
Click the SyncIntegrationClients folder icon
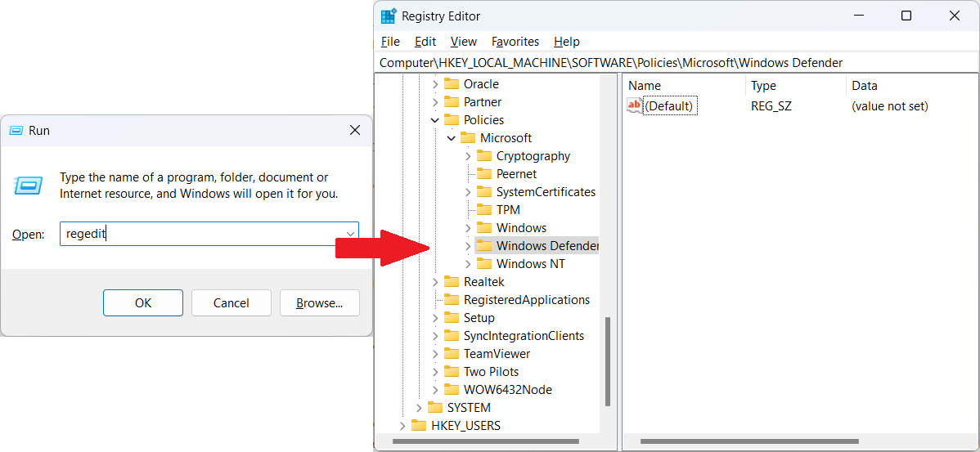point(452,336)
